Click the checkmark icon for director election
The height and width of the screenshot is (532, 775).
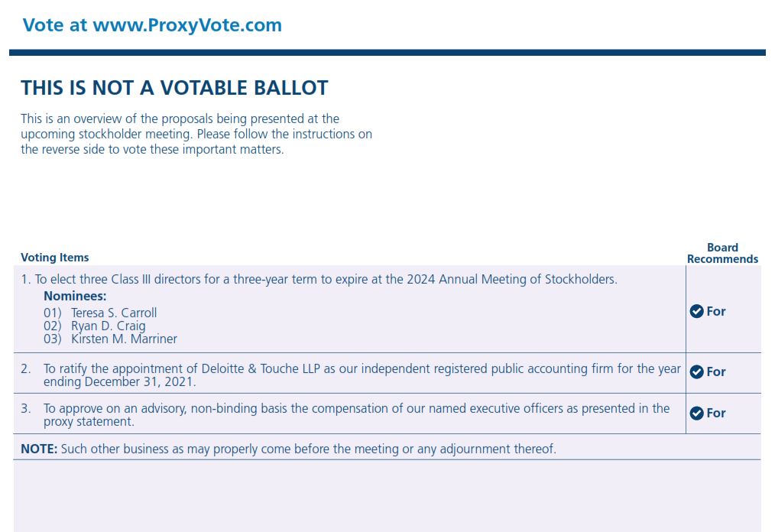tap(696, 311)
